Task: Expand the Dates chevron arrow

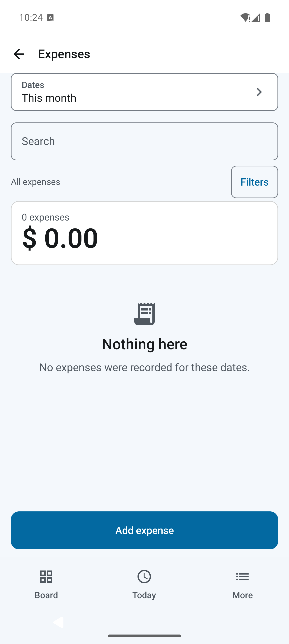Action: (259, 92)
